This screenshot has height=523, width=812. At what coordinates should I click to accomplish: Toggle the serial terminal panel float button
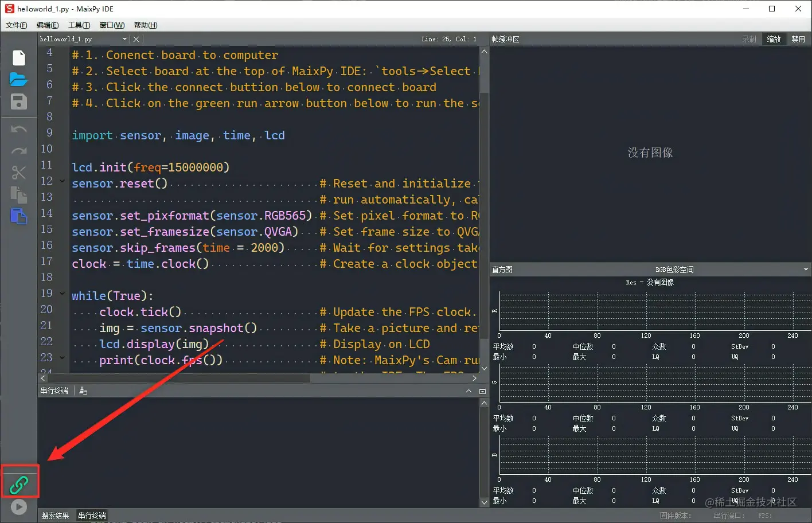(x=482, y=391)
